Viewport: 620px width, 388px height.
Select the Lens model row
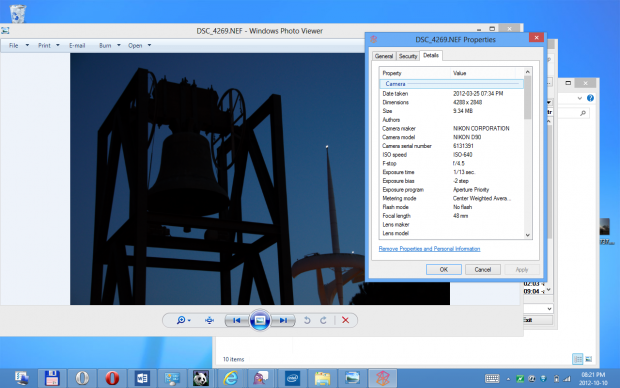point(451,233)
